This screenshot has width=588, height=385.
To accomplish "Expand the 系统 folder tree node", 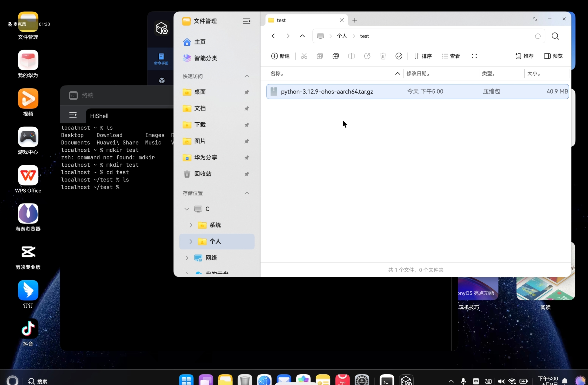I will pos(191,225).
